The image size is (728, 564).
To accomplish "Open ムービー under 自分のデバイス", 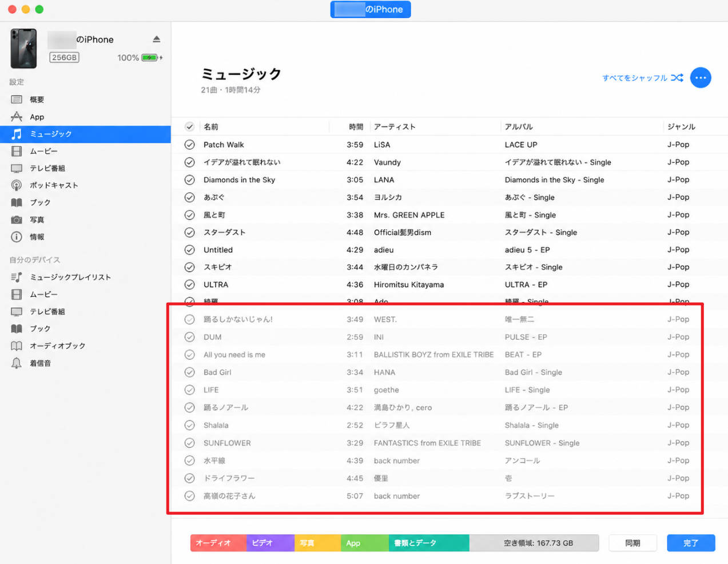I will point(85,294).
